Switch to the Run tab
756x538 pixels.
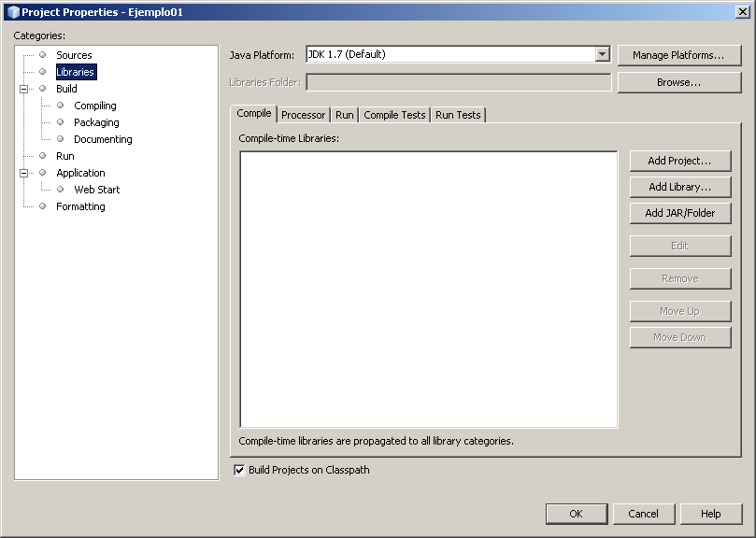(x=345, y=115)
